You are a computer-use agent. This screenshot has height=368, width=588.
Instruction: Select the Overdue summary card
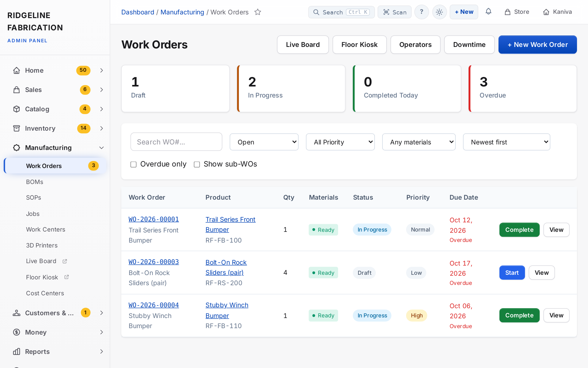click(522, 88)
